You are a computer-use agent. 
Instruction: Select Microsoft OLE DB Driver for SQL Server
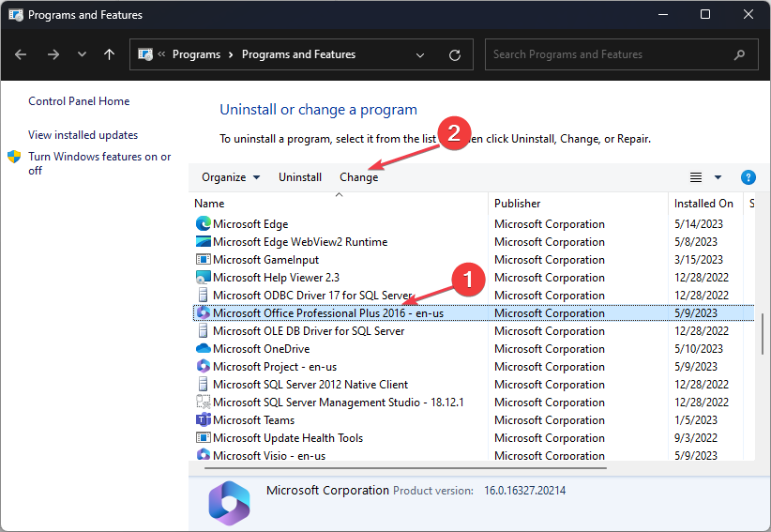click(x=309, y=331)
